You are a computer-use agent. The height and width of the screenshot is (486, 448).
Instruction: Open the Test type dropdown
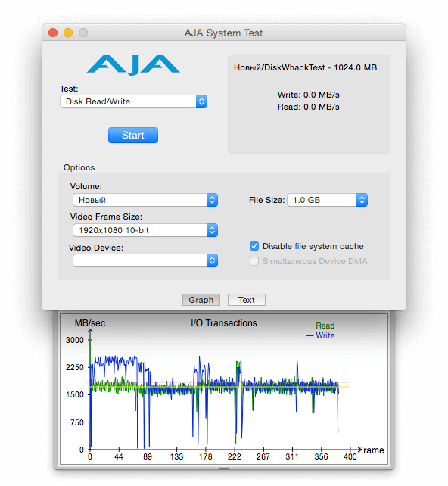[x=133, y=101]
